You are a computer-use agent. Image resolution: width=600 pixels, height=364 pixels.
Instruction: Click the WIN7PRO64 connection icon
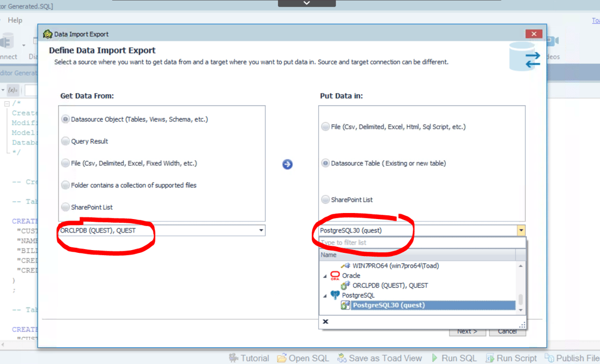[x=346, y=265]
